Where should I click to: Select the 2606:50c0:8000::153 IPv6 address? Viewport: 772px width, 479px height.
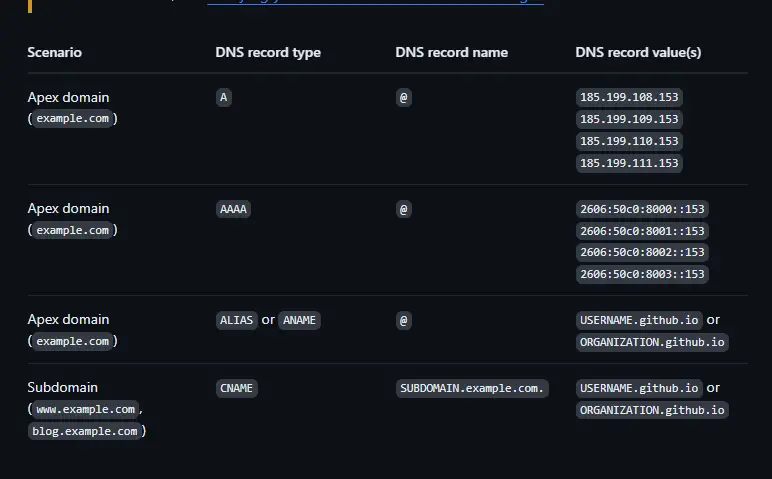click(642, 209)
